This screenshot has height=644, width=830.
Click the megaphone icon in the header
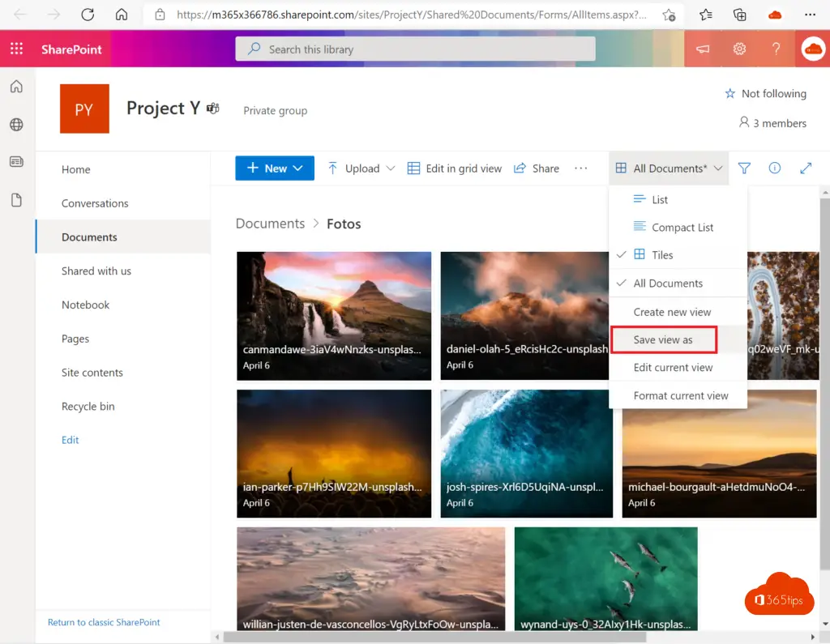[703, 49]
